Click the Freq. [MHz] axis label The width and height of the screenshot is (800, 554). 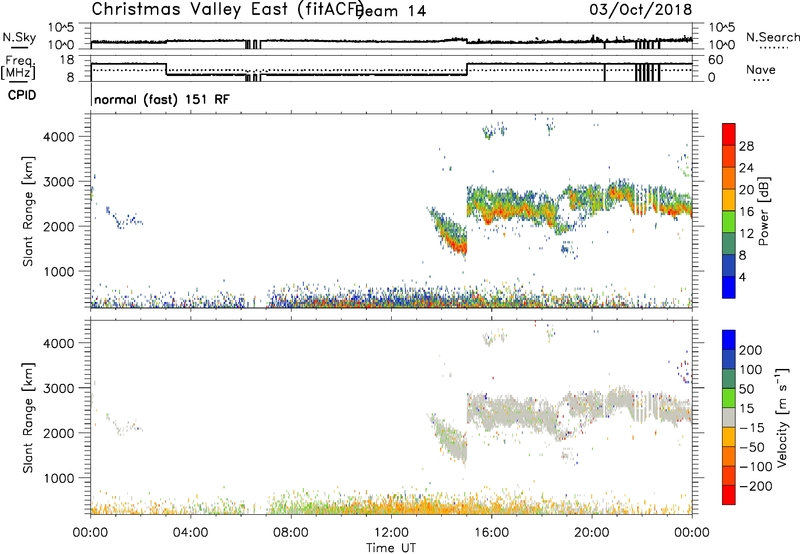click(18, 67)
